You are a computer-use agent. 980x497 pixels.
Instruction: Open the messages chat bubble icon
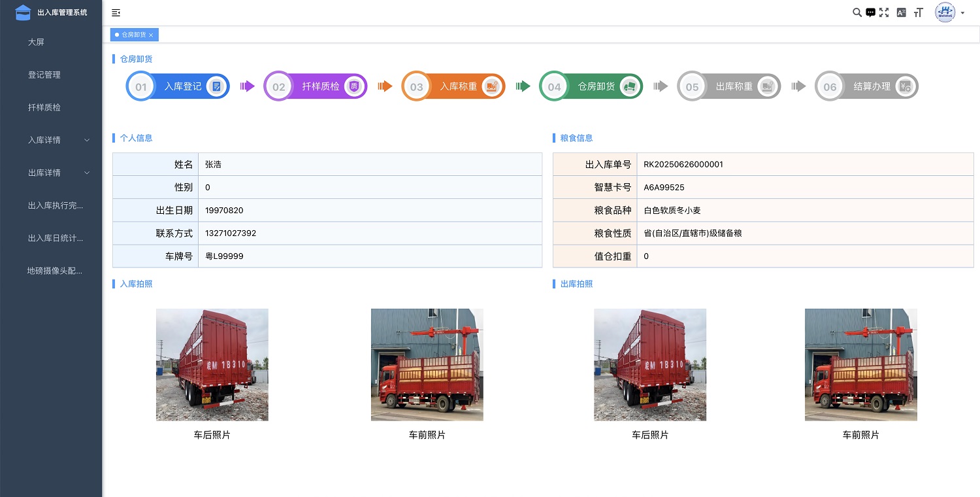click(x=870, y=12)
